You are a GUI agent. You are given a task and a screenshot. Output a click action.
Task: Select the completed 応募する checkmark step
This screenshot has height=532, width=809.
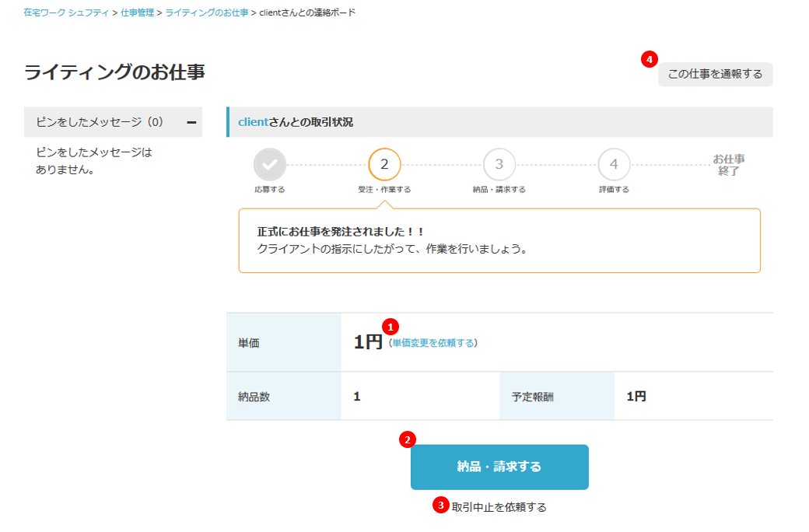click(269, 165)
